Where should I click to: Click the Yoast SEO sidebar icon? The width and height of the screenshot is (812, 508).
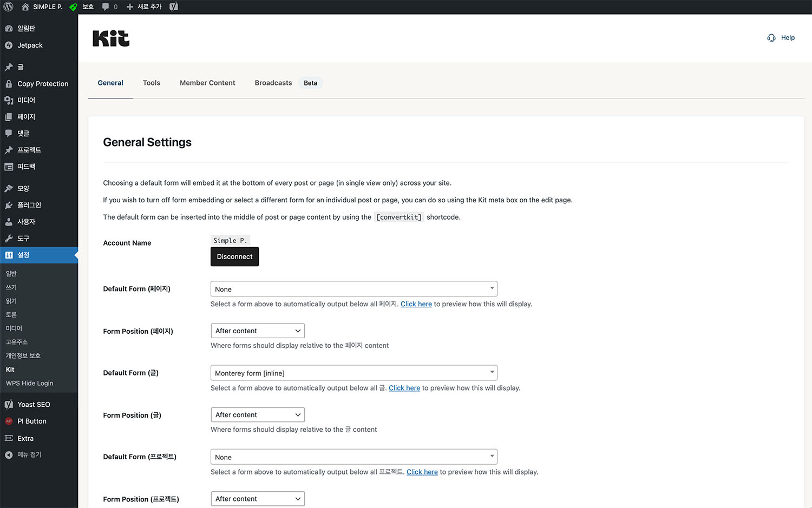click(x=9, y=405)
